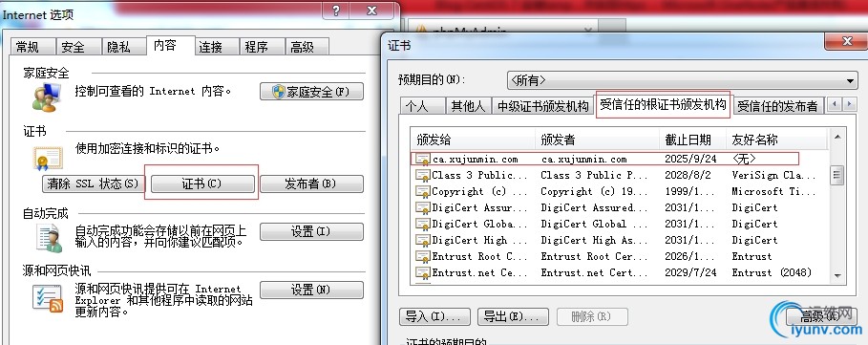The width and height of the screenshot is (868, 345).
Task: Click the certificate icon in 证书 section
Action: 48,159
